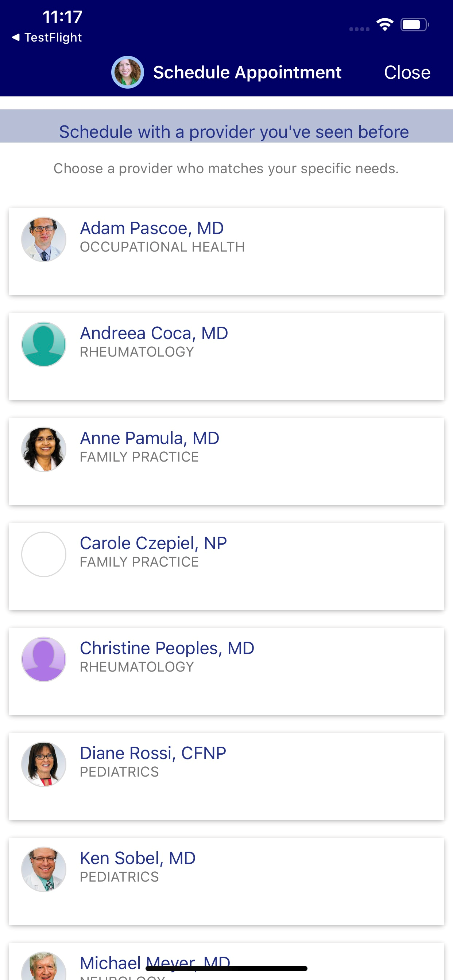453x980 pixels.
Task: Close the Schedule Appointment screen
Action: click(407, 72)
